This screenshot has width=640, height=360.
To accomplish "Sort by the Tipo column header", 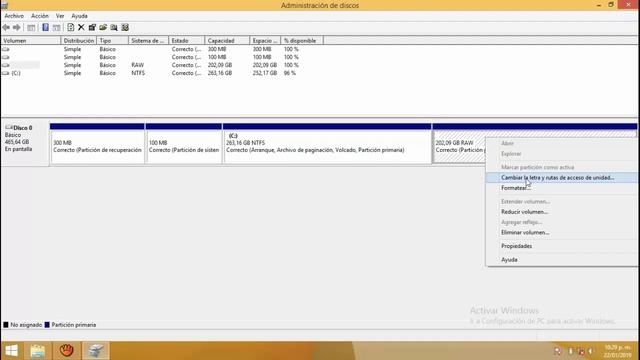I will pyautogui.click(x=113, y=41).
